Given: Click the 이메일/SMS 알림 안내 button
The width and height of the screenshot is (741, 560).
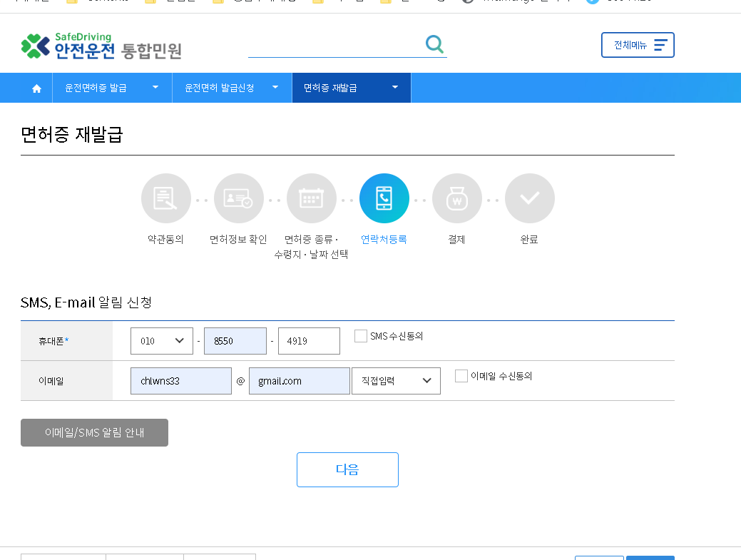Looking at the screenshot, I should [x=93, y=432].
